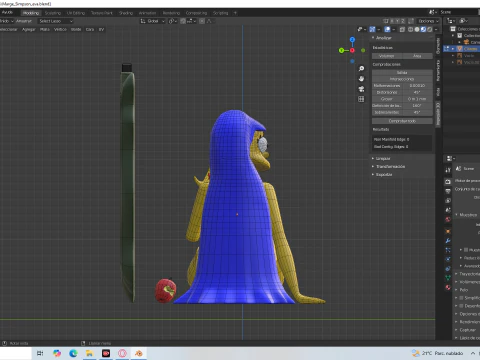The width and height of the screenshot is (480, 360).
Task: Toggle Y axis mesh mirror
Action: coord(397,21)
